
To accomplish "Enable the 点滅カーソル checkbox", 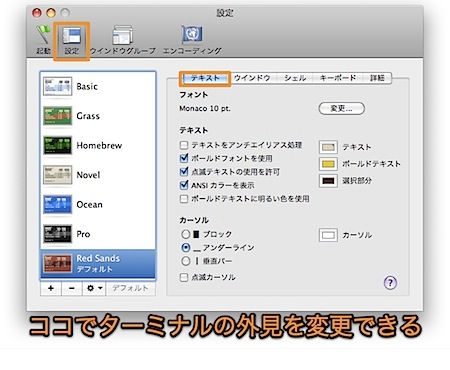I will (184, 277).
